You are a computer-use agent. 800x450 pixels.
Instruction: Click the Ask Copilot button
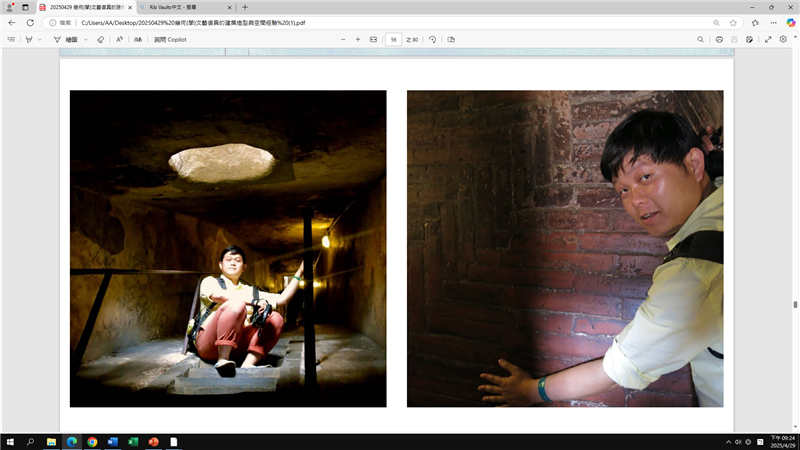[170, 39]
